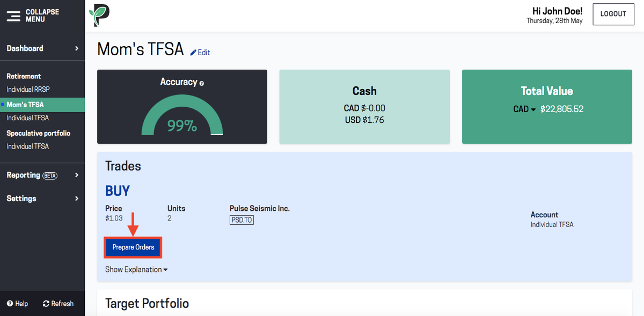Expand Show Explanation under trades
Image resolution: width=644 pixels, height=316 pixels.
point(136,269)
